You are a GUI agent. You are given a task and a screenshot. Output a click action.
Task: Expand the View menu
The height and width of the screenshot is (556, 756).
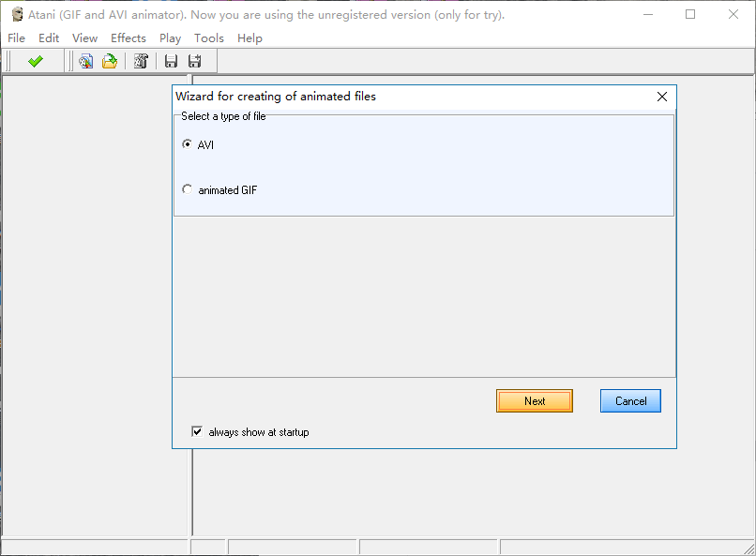[84, 38]
